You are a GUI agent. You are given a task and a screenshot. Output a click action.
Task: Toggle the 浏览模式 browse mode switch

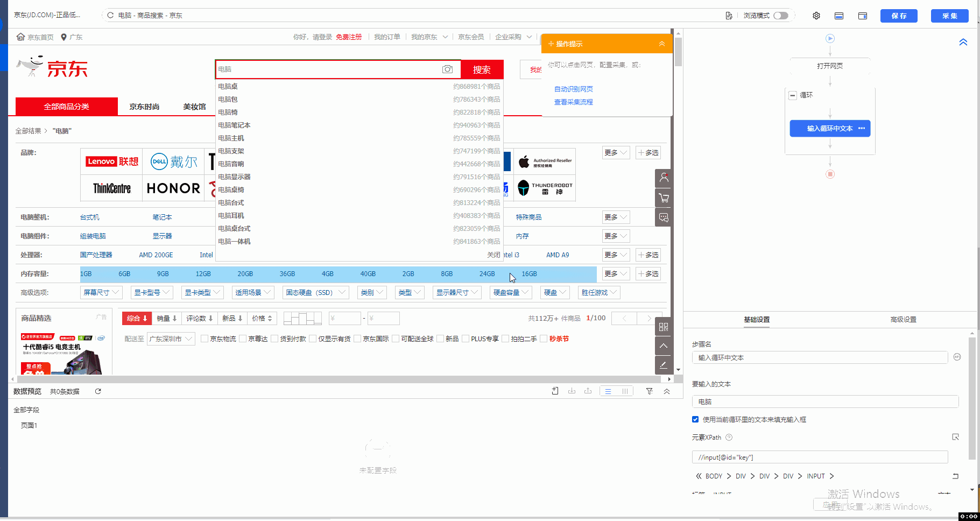pos(780,16)
